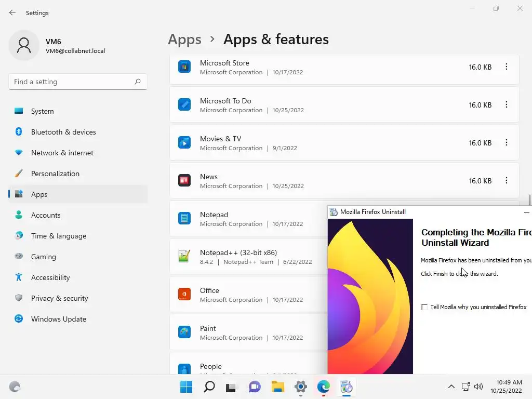532x399 pixels.
Task: Click the Apps & features heading
Action: click(x=276, y=39)
